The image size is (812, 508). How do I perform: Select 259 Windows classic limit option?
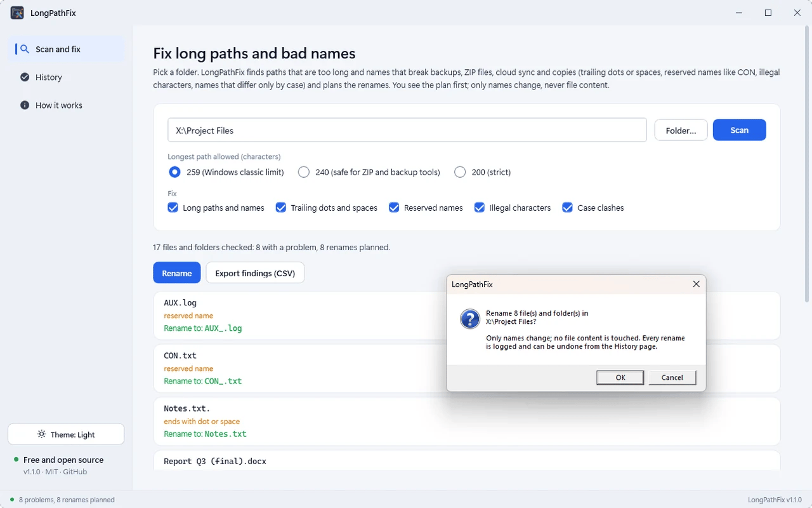click(226, 172)
